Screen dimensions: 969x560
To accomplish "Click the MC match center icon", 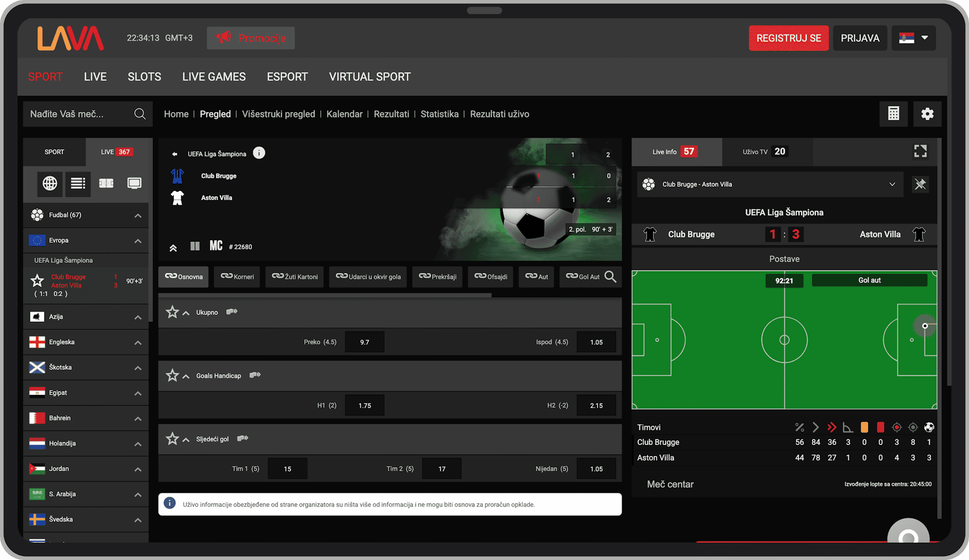I will coord(216,246).
